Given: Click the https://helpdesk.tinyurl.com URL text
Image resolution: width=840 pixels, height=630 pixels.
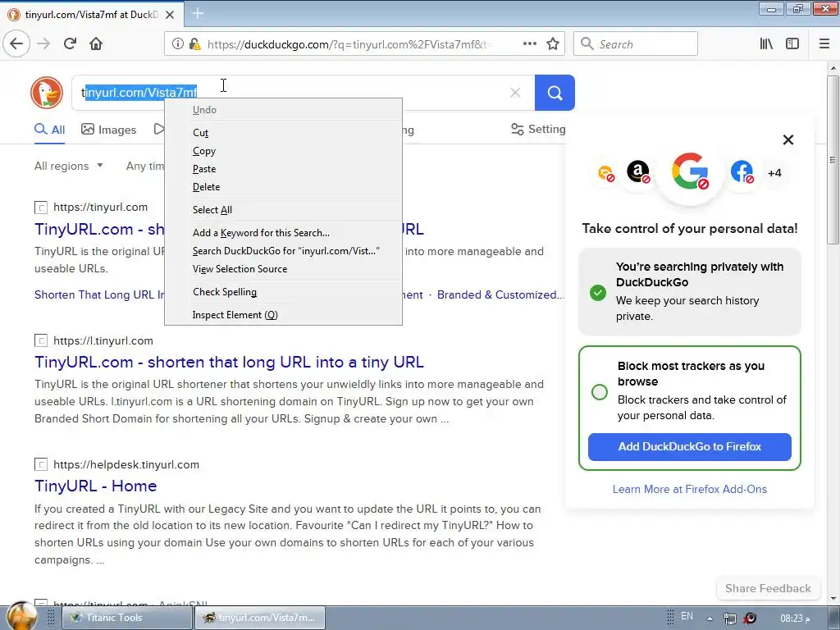Looking at the screenshot, I should [126, 464].
